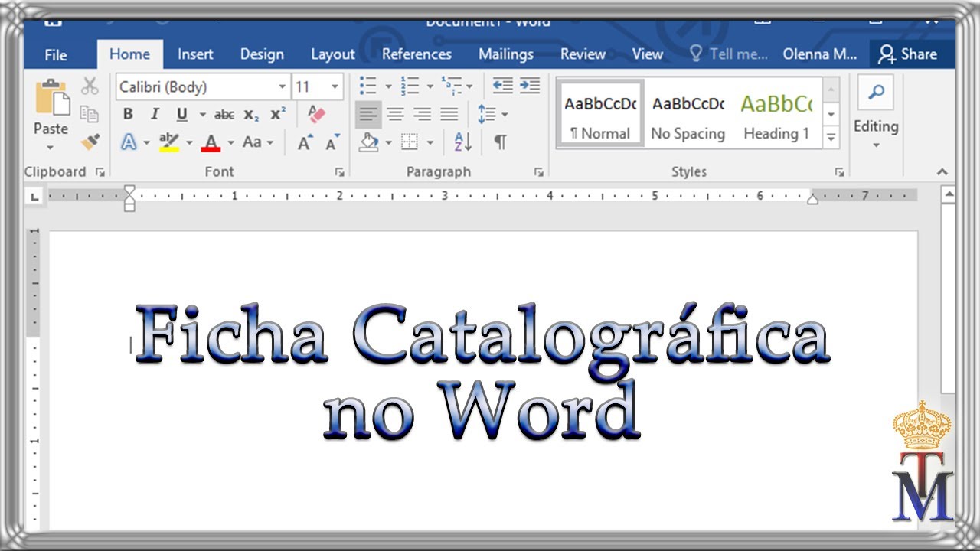Switch to the References tab
The width and height of the screenshot is (980, 551).
pos(416,54)
